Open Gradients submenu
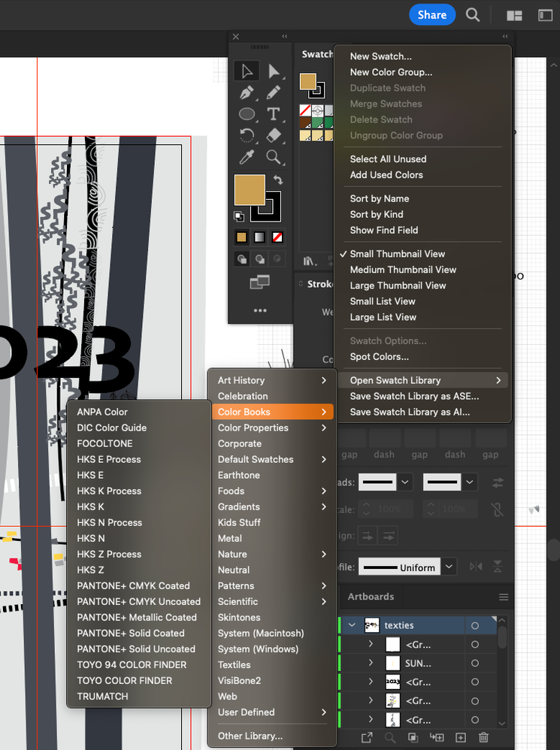The image size is (560, 750). tap(273, 507)
